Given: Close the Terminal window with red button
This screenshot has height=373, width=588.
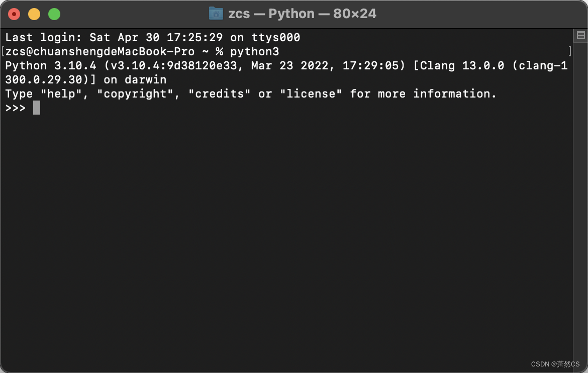Looking at the screenshot, I should (x=14, y=14).
